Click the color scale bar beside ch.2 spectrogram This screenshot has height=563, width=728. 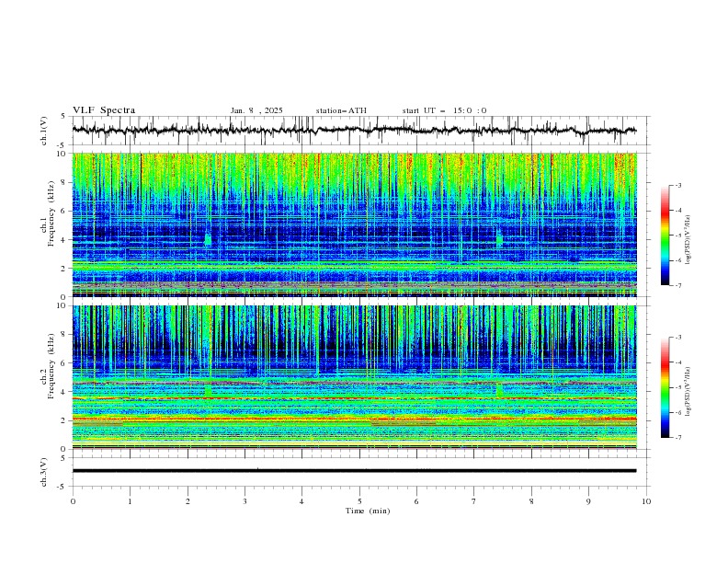point(665,387)
